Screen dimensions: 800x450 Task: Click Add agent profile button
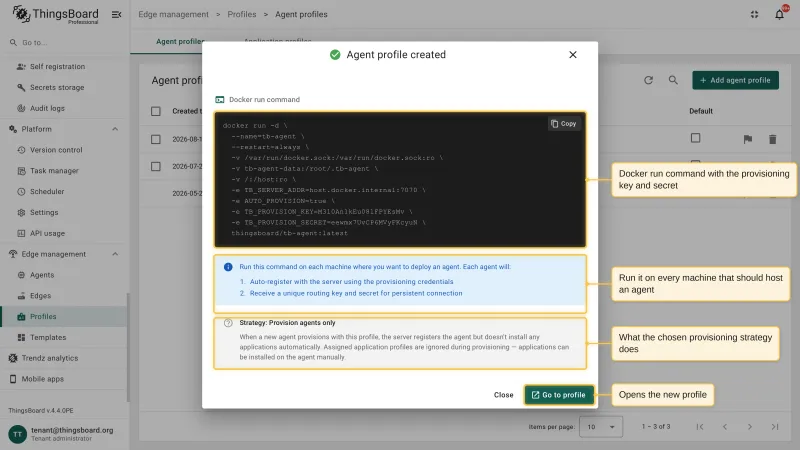735,80
